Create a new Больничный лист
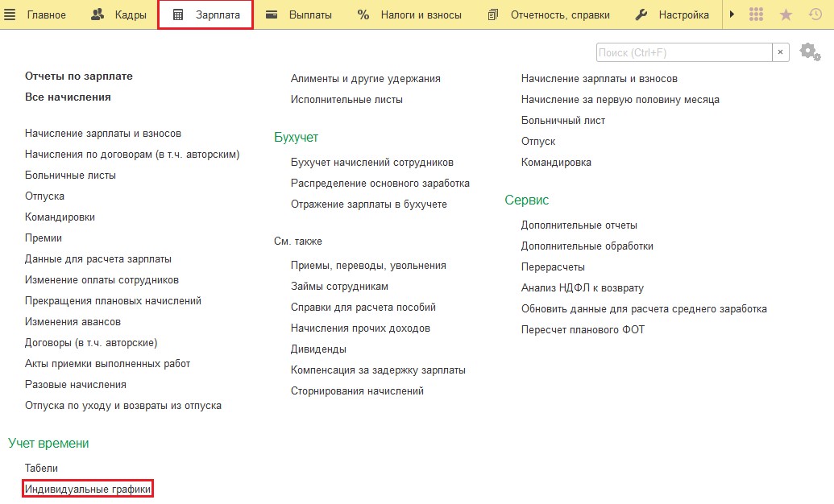This screenshot has width=834, height=504. point(562,120)
